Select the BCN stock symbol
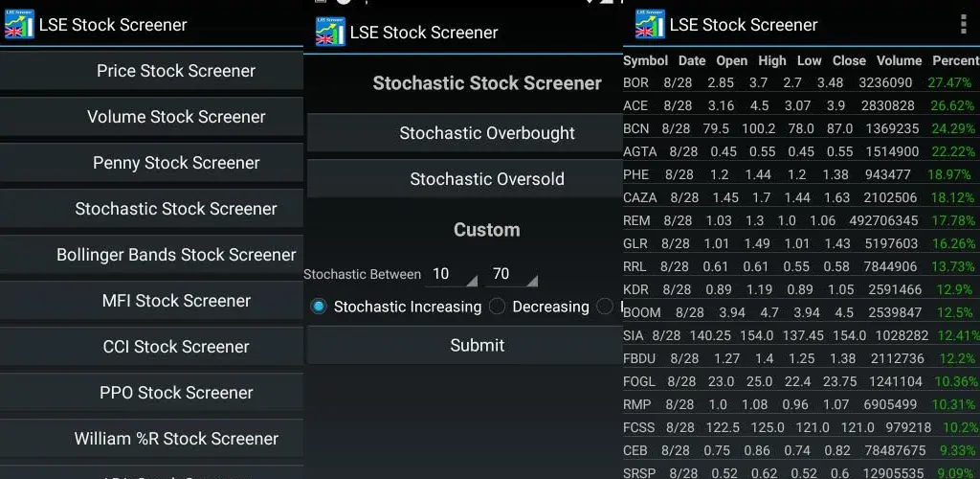 635,128
